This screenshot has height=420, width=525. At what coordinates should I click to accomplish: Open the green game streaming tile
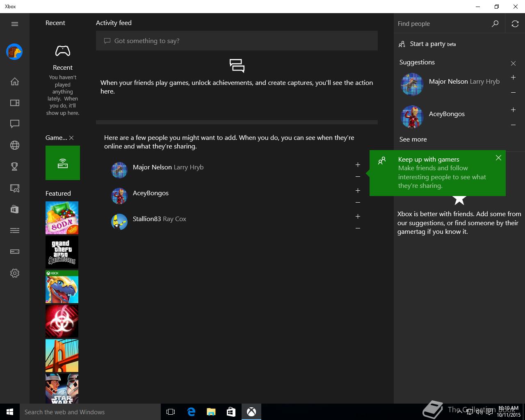(x=63, y=163)
